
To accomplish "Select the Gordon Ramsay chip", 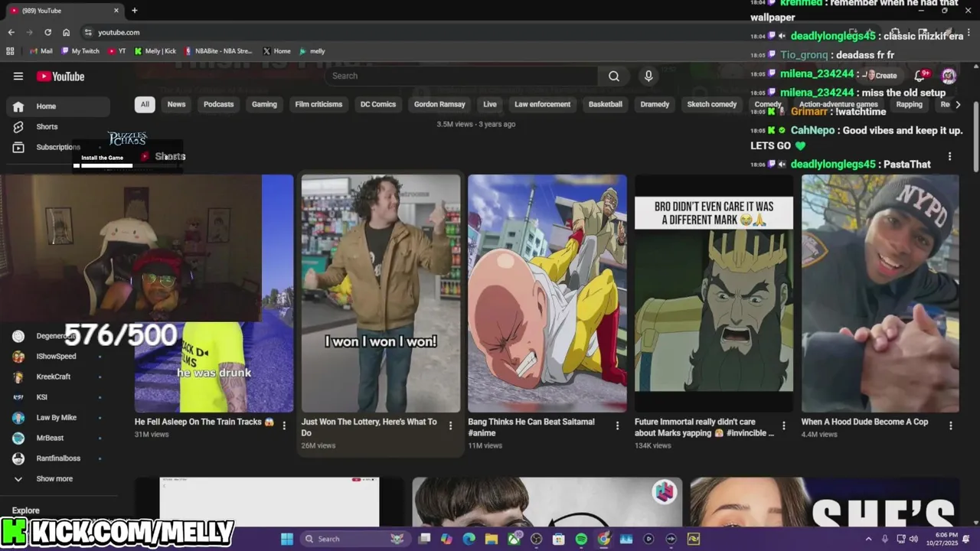I will (x=439, y=104).
